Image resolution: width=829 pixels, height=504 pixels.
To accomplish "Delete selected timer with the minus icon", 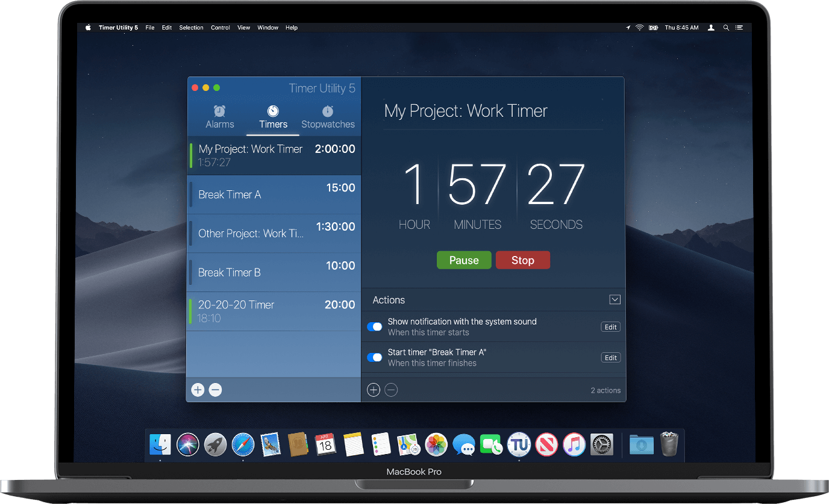I will click(x=215, y=390).
